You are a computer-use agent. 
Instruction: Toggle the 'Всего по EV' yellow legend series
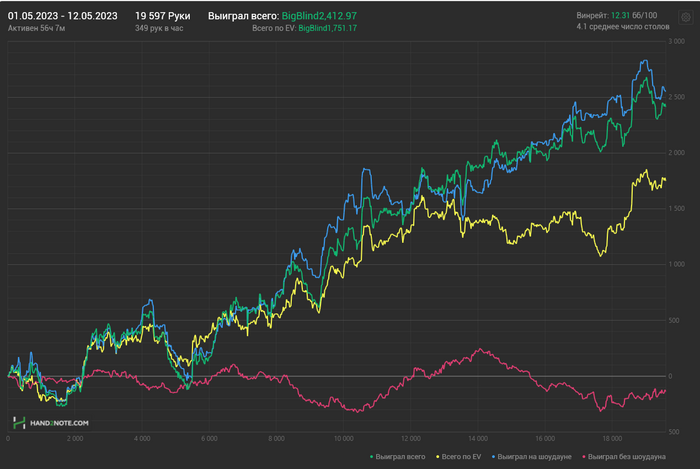[x=458, y=457]
